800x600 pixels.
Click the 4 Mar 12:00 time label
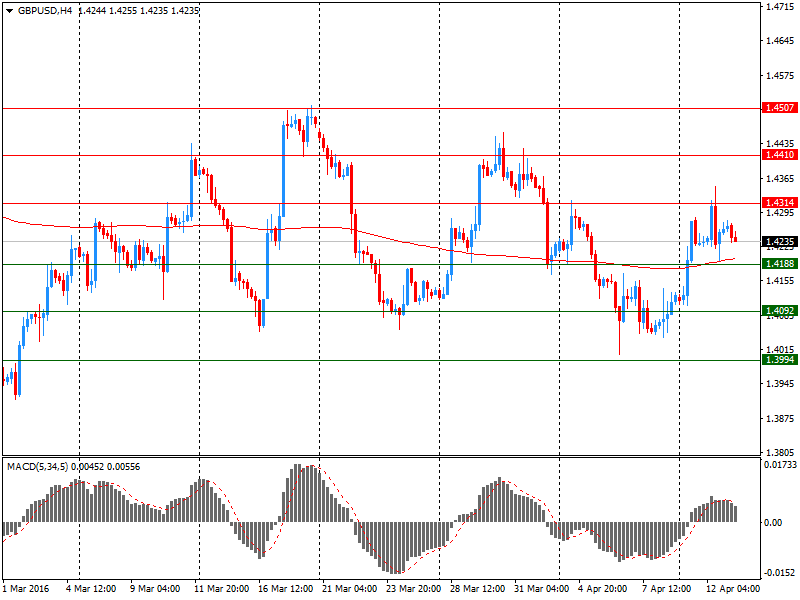(91, 589)
